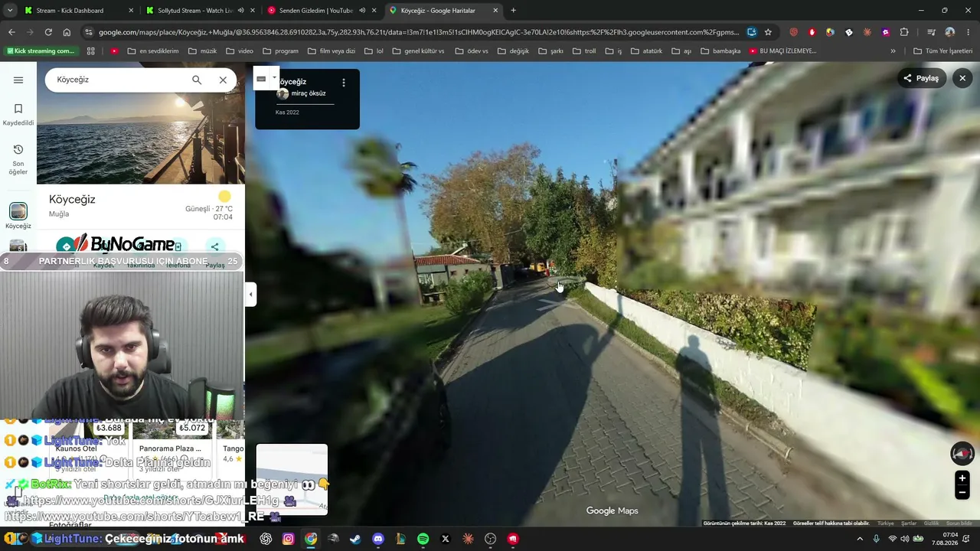The height and width of the screenshot is (551, 980).
Task: Open the en sevdiklerim bookmark folder
Action: coord(153,51)
